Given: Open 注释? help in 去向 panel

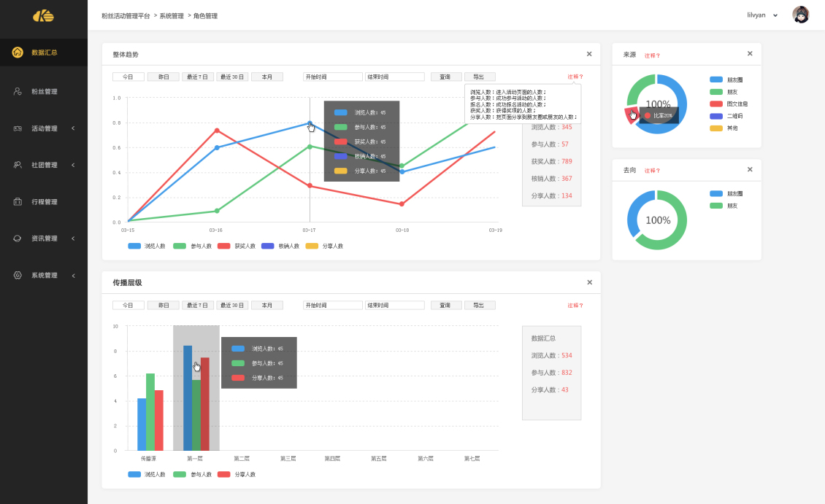Looking at the screenshot, I should click(x=652, y=170).
